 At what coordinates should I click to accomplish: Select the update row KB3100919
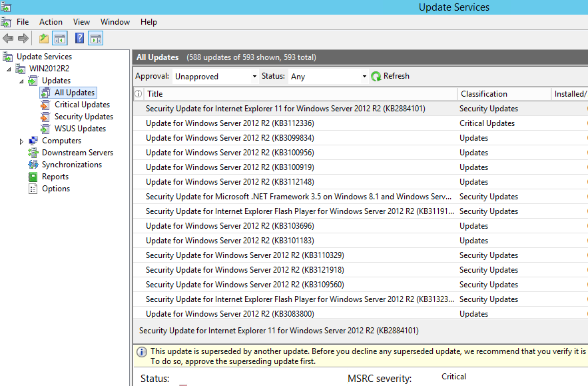click(361, 167)
